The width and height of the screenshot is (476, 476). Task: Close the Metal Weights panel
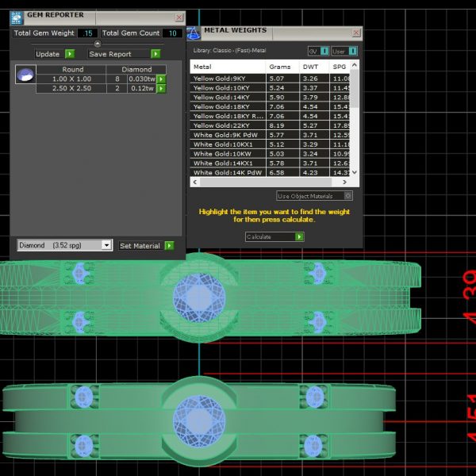[x=356, y=33]
